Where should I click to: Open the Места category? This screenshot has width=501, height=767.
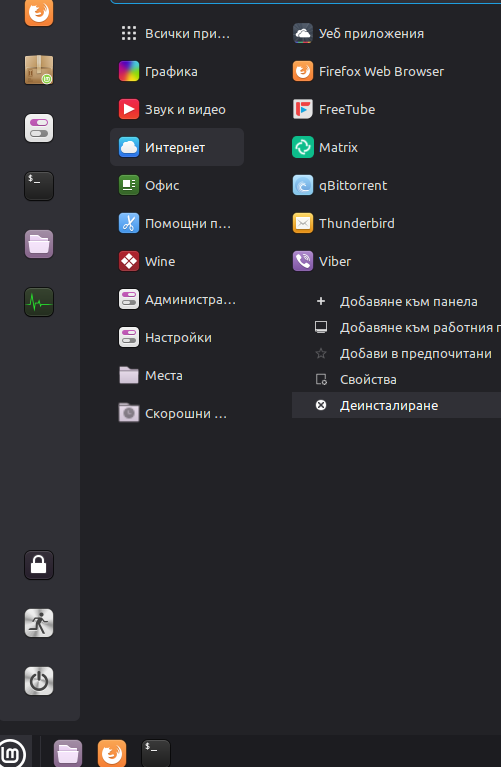click(177, 375)
